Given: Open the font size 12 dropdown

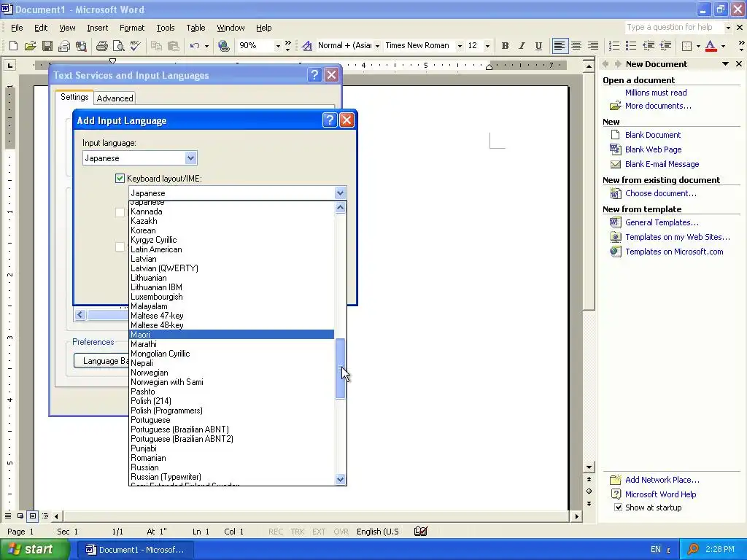Looking at the screenshot, I should point(487,46).
